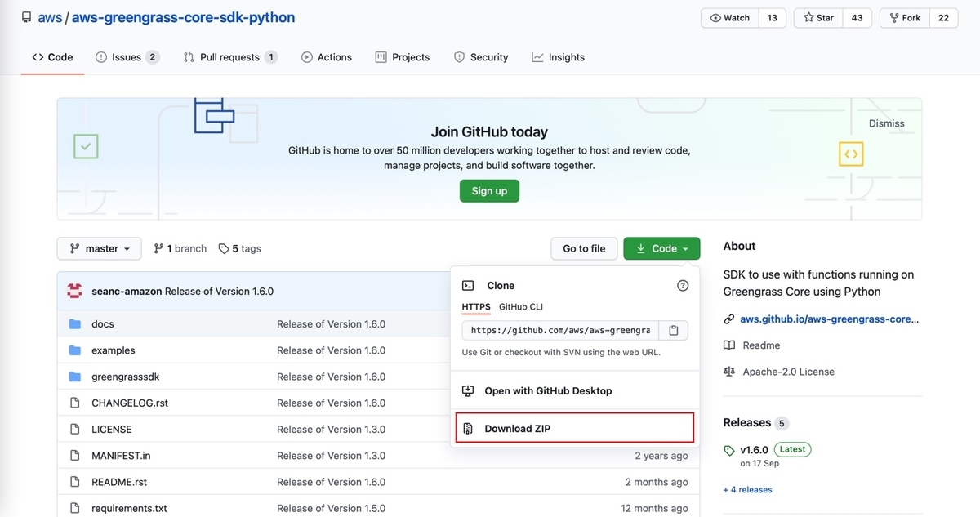
Task: Click the license scale icon in About
Action: click(729, 372)
